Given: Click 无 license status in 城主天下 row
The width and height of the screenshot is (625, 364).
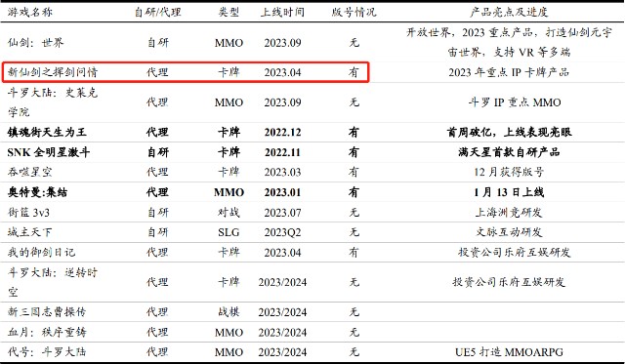Looking at the screenshot, I should 354,232.
